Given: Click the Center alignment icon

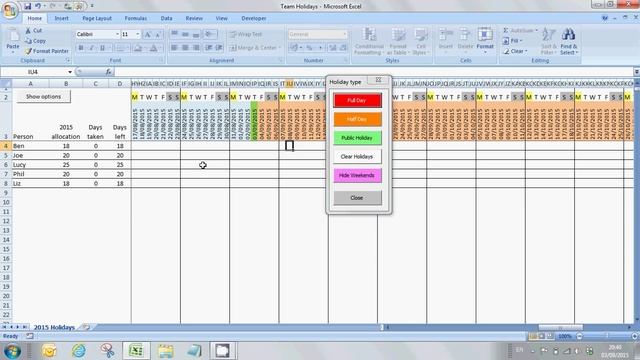Looking at the screenshot, I should tap(185, 48).
